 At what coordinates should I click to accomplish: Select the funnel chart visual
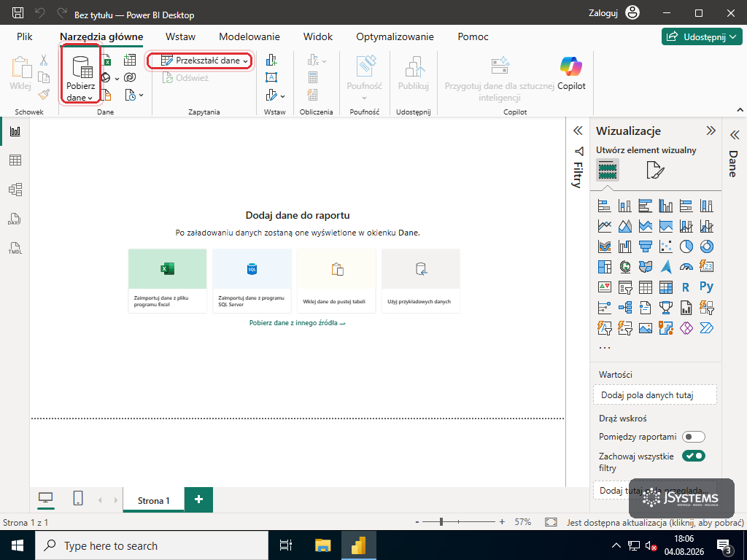[x=646, y=246]
